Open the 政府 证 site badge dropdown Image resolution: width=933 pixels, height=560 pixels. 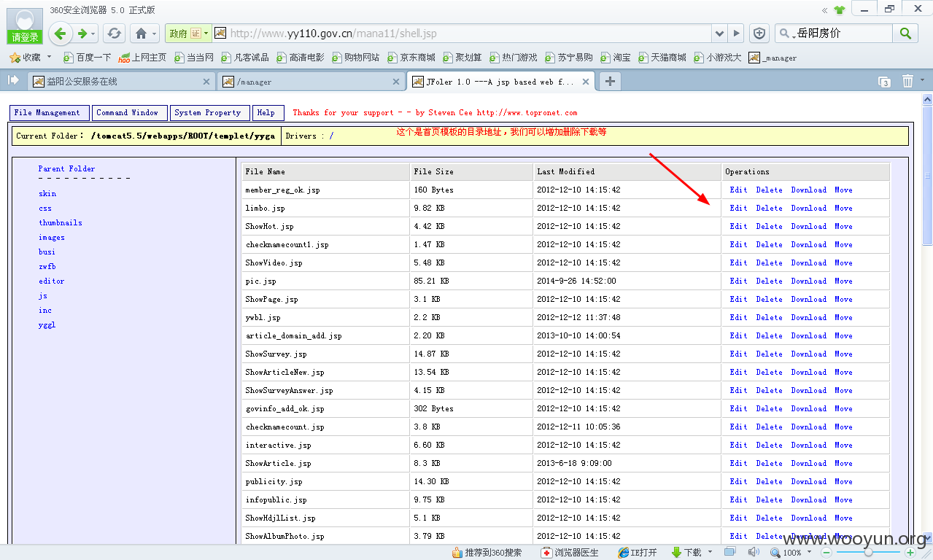188,34
